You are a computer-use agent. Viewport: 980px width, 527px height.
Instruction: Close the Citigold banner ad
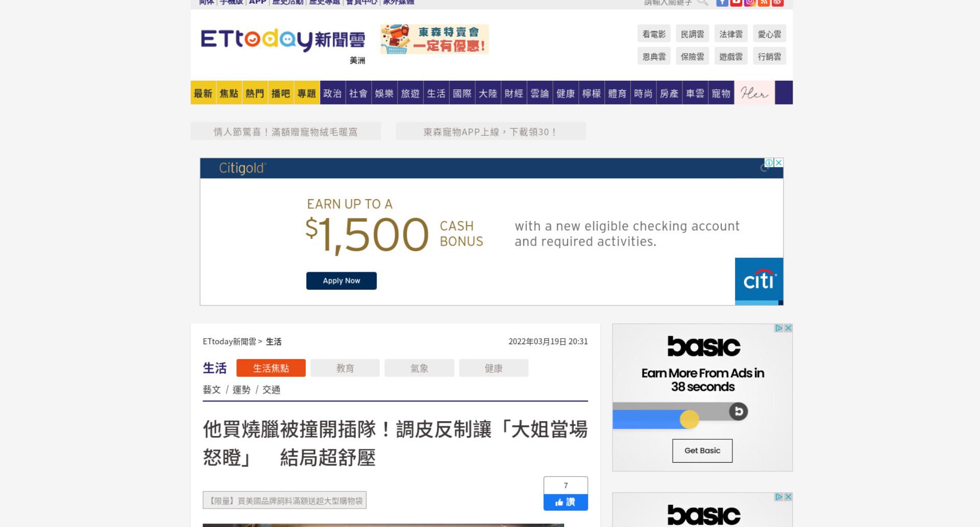click(779, 162)
